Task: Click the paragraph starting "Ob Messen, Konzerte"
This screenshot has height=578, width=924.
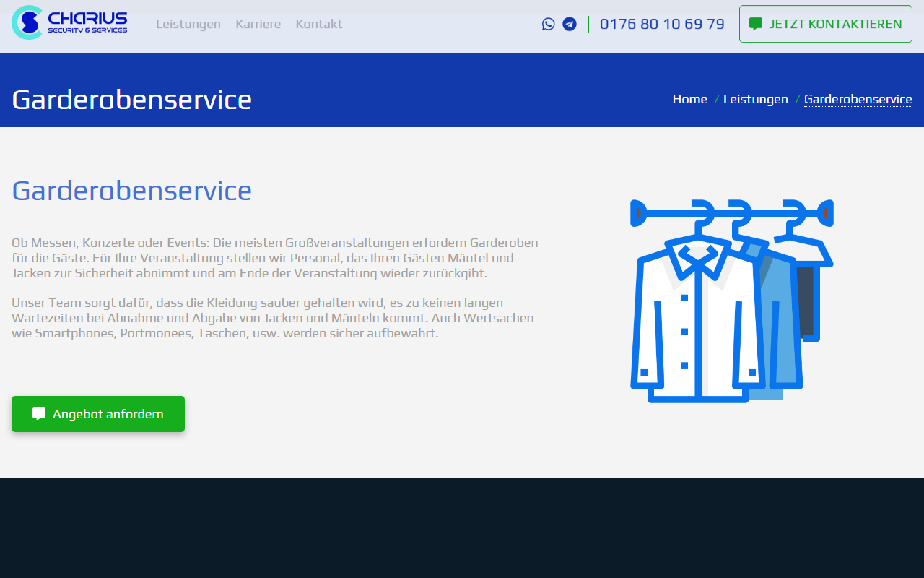Action: 275,258
